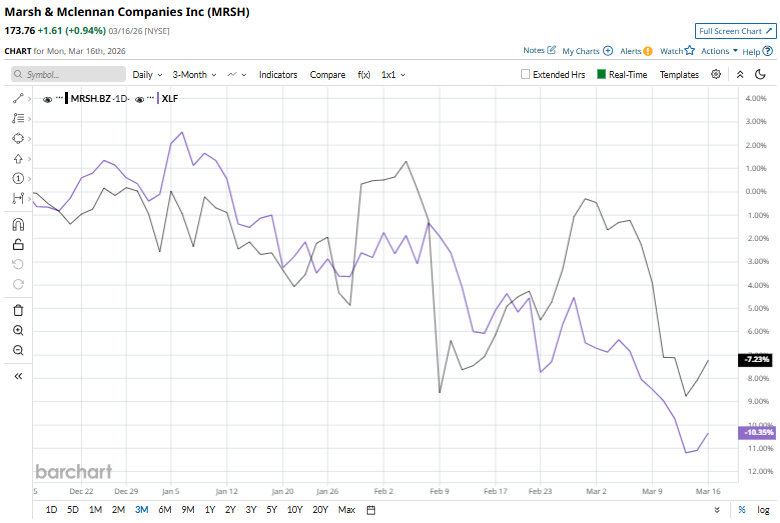The image size is (780, 523).
Task: Open Full Screen Chart
Action: 735,31
